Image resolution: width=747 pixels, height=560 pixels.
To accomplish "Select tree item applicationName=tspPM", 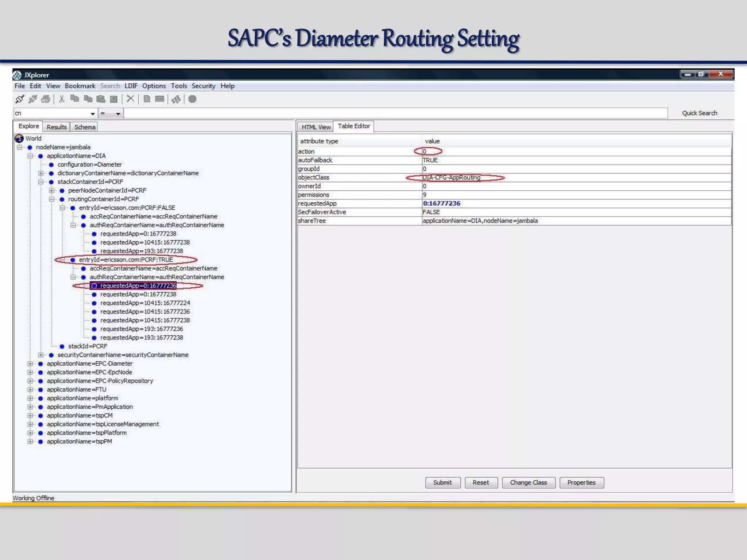I will coord(80,442).
